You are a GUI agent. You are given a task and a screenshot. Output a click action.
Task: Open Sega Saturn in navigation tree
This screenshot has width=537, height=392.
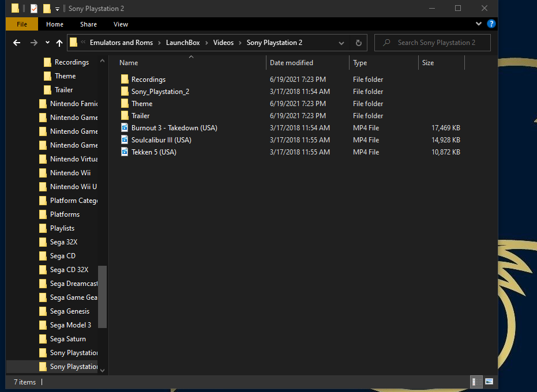(68, 339)
